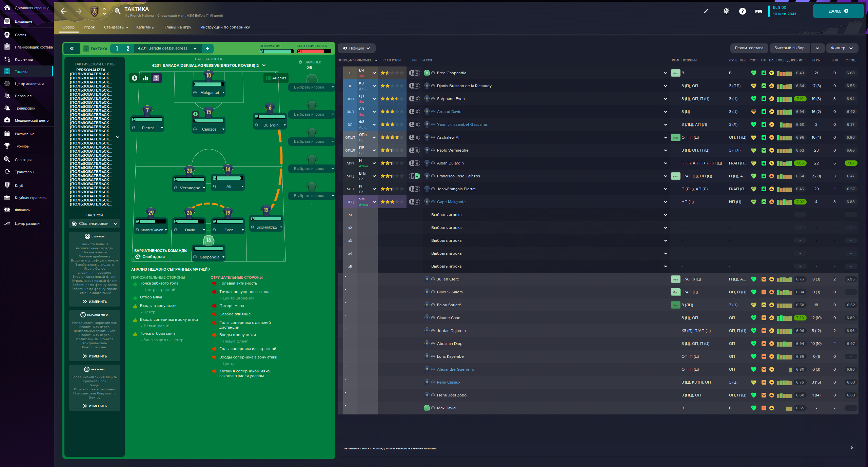
Task: Open the Makgantai pitch player dropdown
Action: point(223,93)
